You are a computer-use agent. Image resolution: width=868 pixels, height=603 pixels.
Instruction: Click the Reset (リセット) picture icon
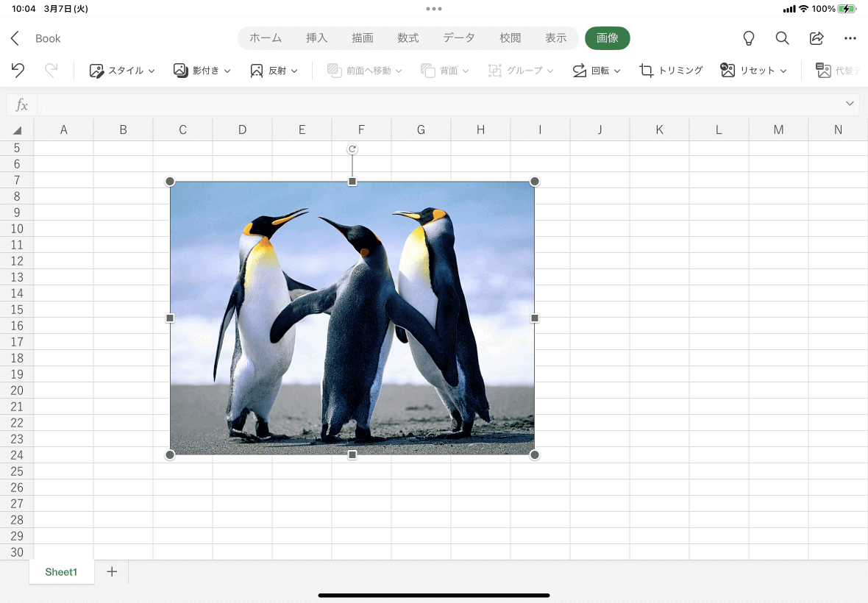tap(728, 71)
